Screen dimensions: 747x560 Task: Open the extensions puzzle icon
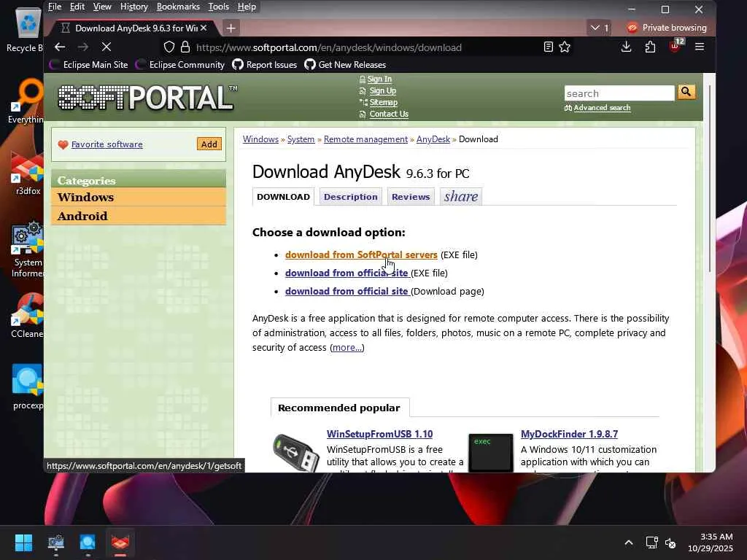[x=650, y=47]
